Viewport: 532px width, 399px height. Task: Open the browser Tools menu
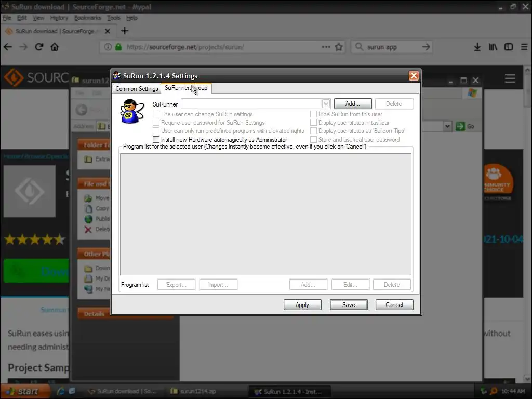point(114,18)
